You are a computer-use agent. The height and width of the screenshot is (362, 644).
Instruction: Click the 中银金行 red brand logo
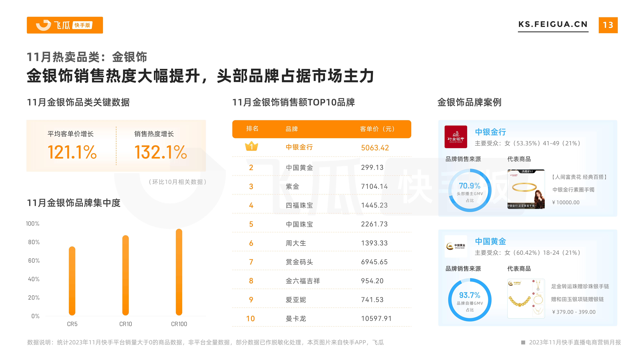coord(456,137)
